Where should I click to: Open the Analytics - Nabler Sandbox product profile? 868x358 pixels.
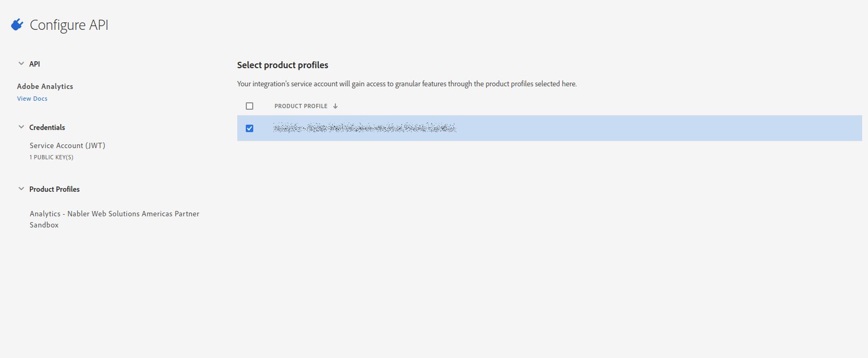(x=115, y=218)
